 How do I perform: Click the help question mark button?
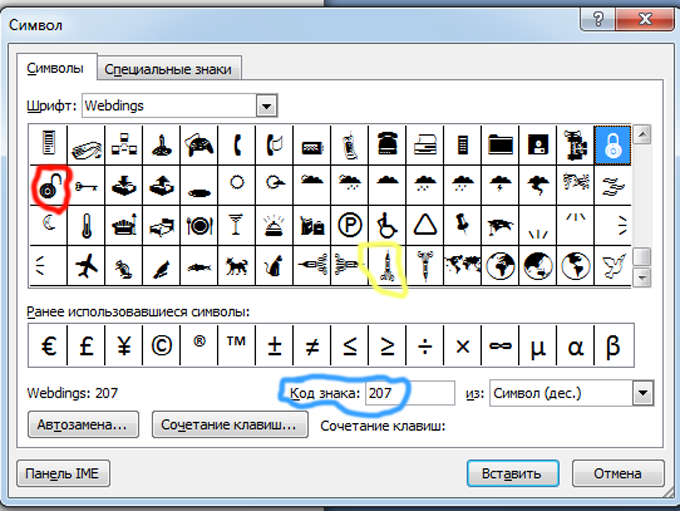598,19
